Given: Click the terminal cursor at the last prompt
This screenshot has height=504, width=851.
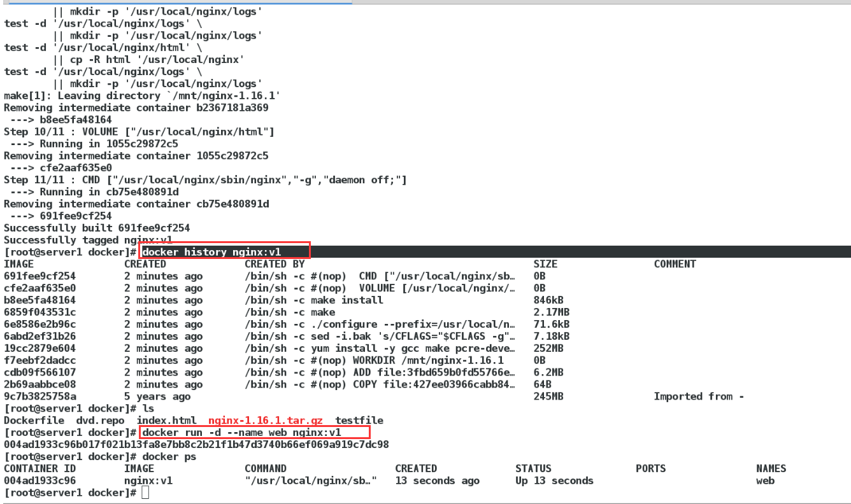Looking at the screenshot, I should 146,493.
